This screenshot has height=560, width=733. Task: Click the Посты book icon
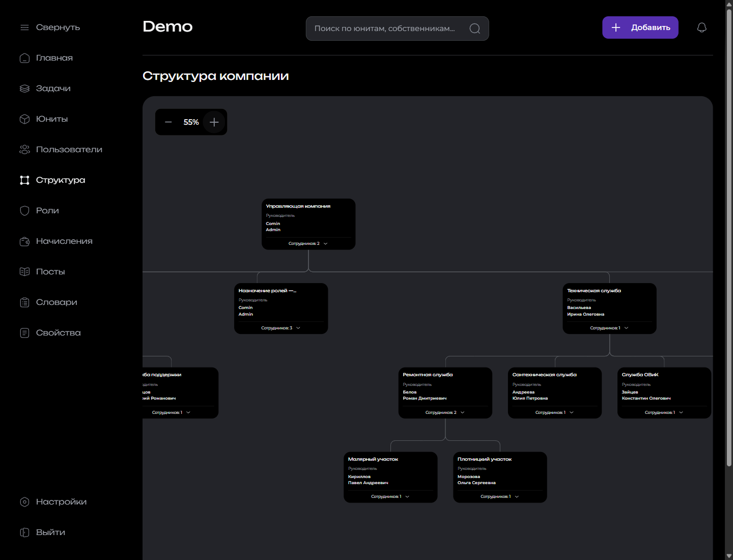click(x=24, y=272)
